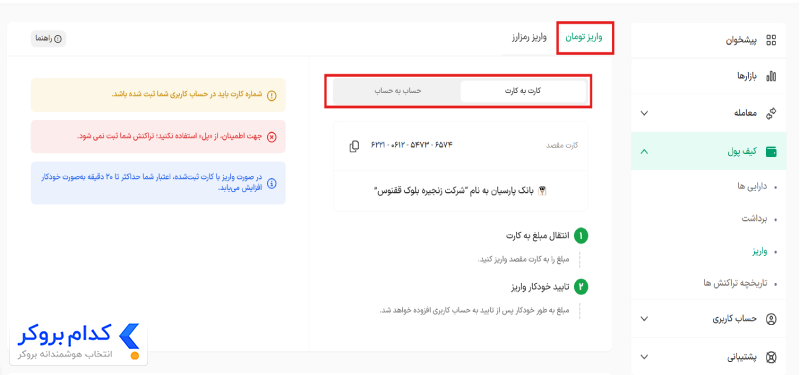The image size is (800, 375).
Task: Click the Parsian bank logo icon
Action: [542, 191]
